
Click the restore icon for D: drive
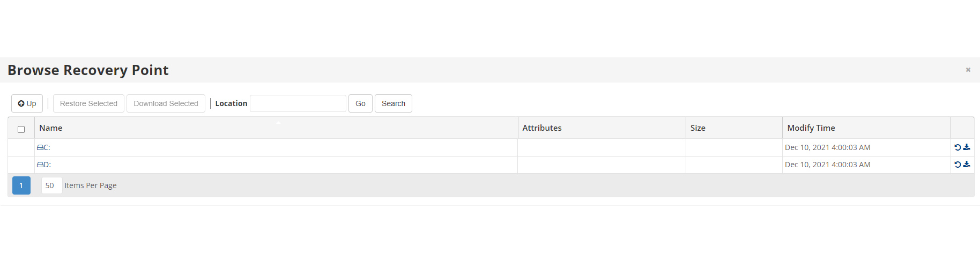957,165
